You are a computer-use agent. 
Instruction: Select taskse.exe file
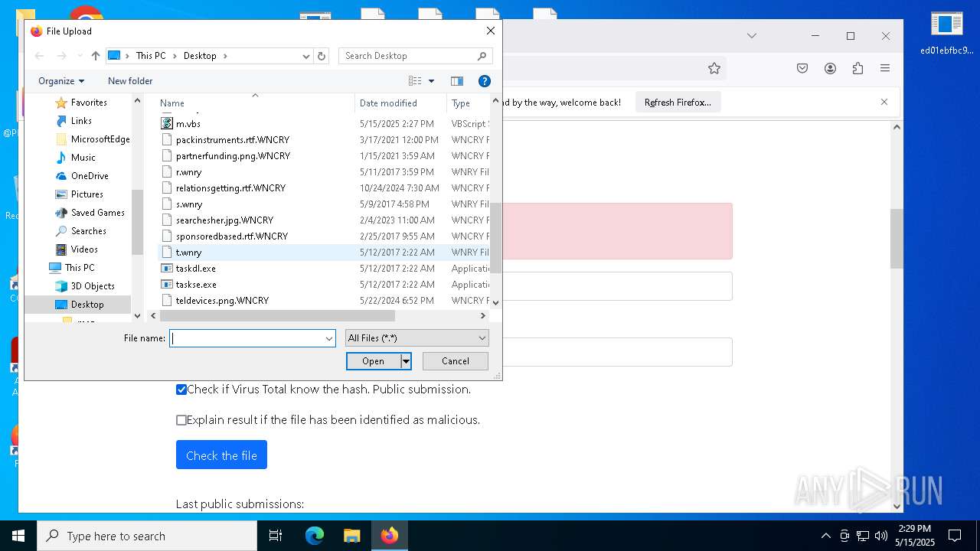(196, 285)
